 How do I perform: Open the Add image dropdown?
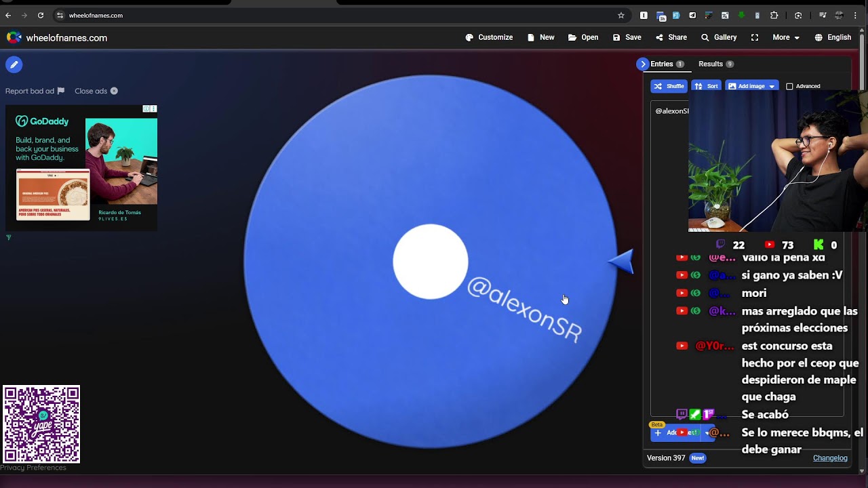751,86
